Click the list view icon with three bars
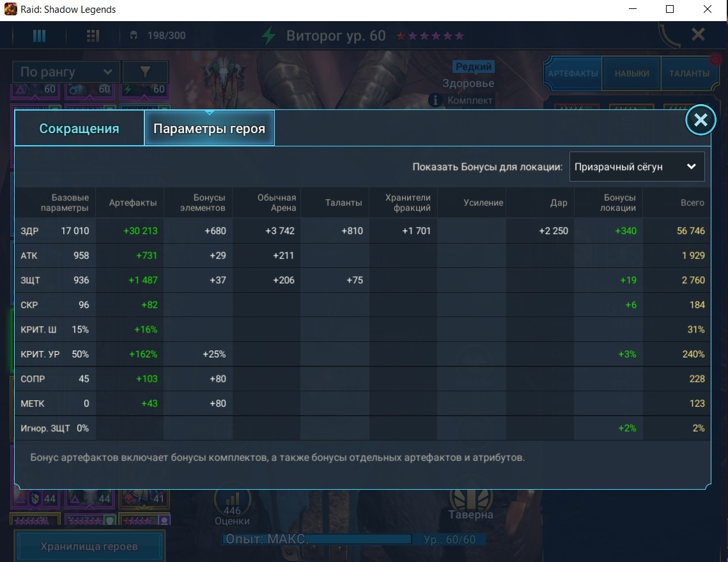Viewport: 728px width, 562px height. pyautogui.click(x=40, y=36)
